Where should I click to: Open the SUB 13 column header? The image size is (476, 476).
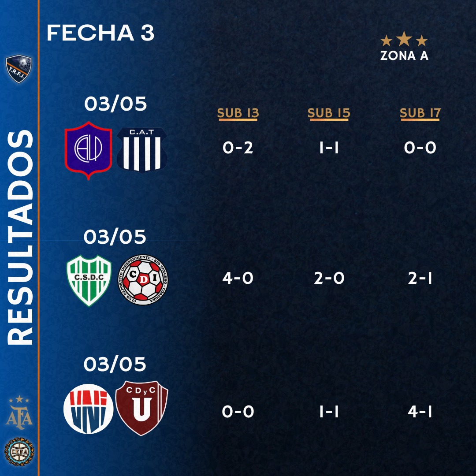click(x=238, y=113)
